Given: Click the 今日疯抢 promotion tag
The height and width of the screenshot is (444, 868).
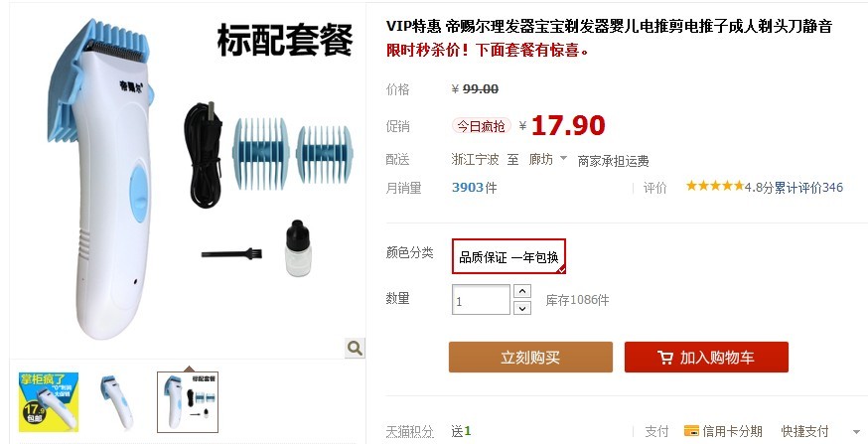Looking at the screenshot, I should pyautogui.click(x=481, y=126).
